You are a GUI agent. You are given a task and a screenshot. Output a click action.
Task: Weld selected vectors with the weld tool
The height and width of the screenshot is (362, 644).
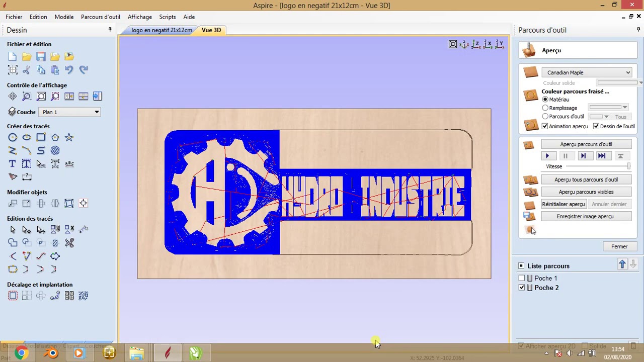(x=13, y=243)
